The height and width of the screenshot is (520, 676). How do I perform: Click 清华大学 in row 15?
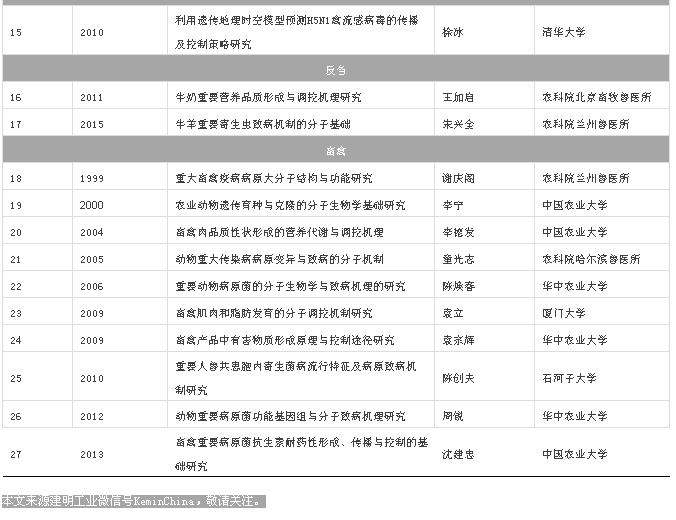point(563,32)
